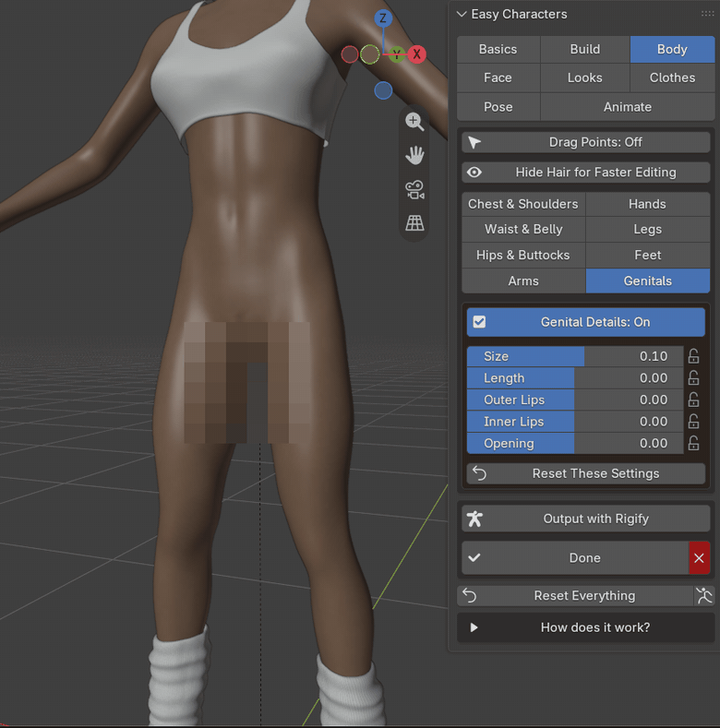Select Chest & Shoulders section
This screenshot has width=720, height=728.
[523, 204]
